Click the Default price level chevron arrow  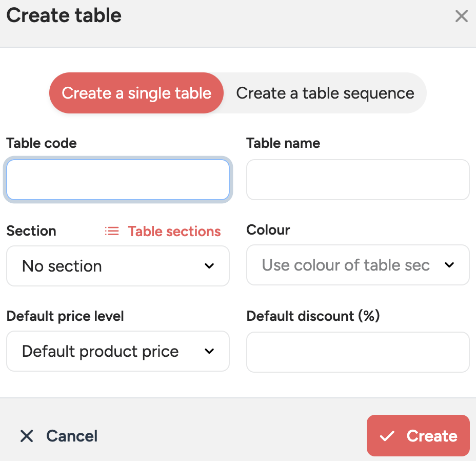(209, 351)
